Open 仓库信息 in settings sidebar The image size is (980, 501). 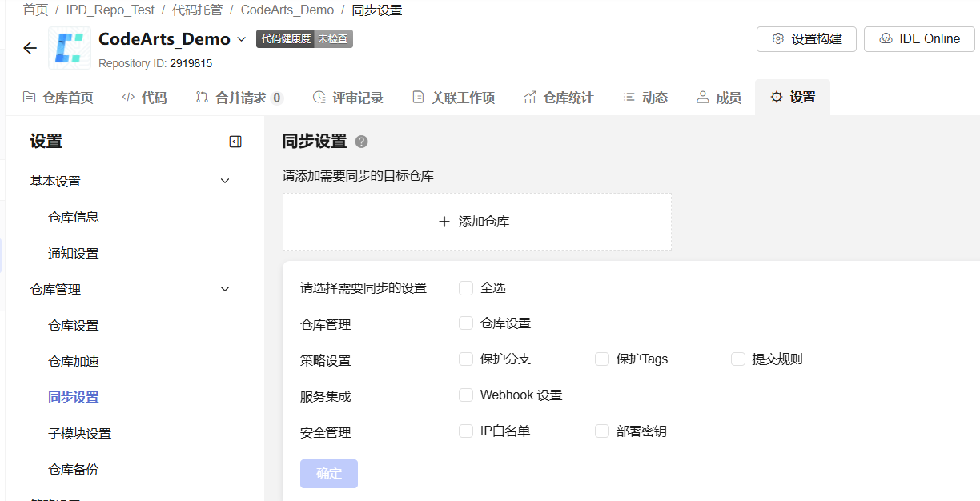[74, 217]
